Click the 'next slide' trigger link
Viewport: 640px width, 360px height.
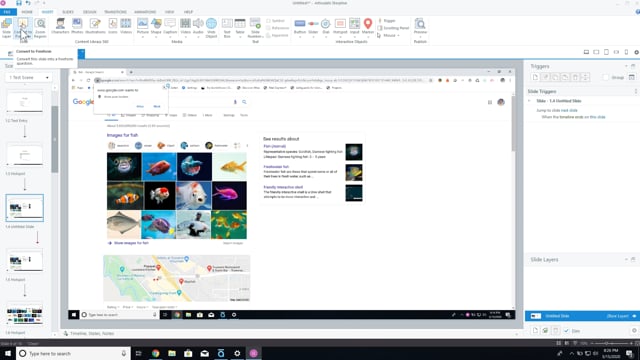click(569, 110)
